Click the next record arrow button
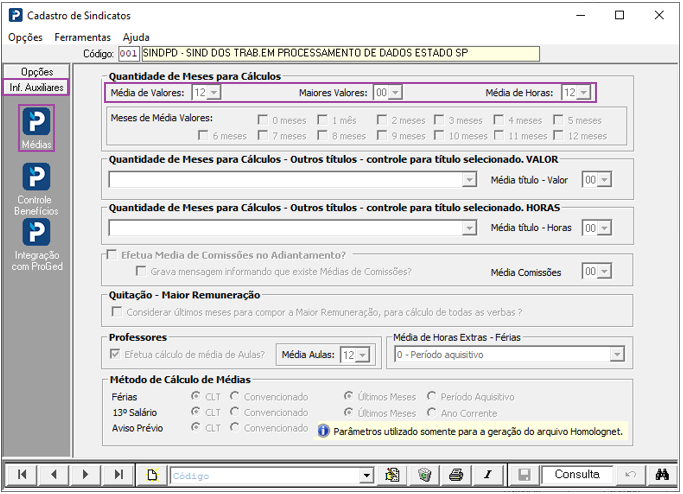This screenshot has height=494, width=683. point(85,474)
